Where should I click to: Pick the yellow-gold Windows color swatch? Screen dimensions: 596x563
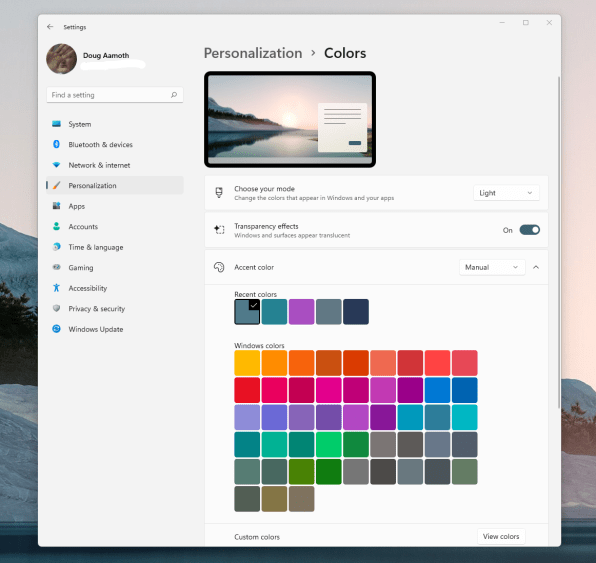point(247,363)
